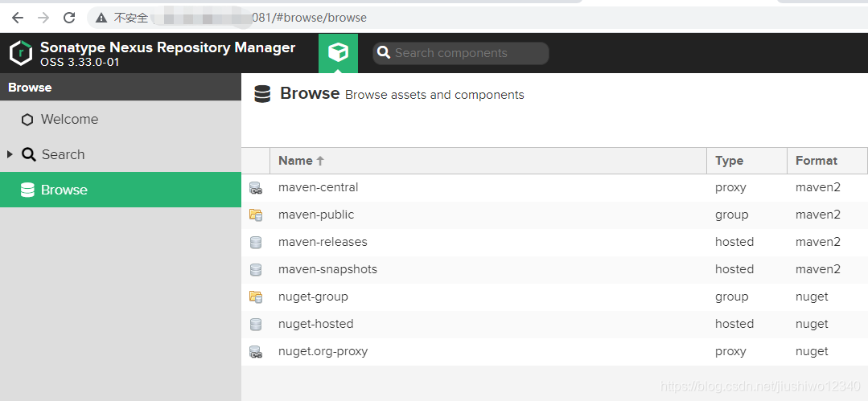The width and height of the screenshot is (868, 401).
Task: Click the group folder icon for nuget-group
Action: (255, 297)
